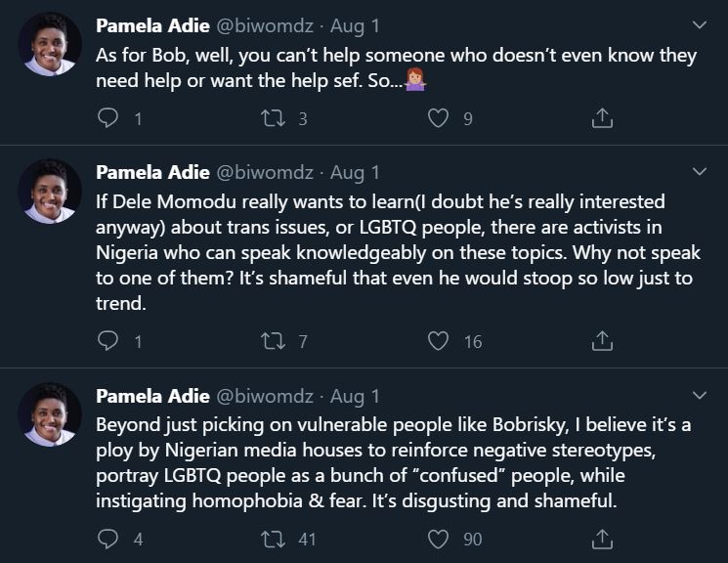Share the 'As for Bob' tweet
728x563 pixels.
(602, 118)
